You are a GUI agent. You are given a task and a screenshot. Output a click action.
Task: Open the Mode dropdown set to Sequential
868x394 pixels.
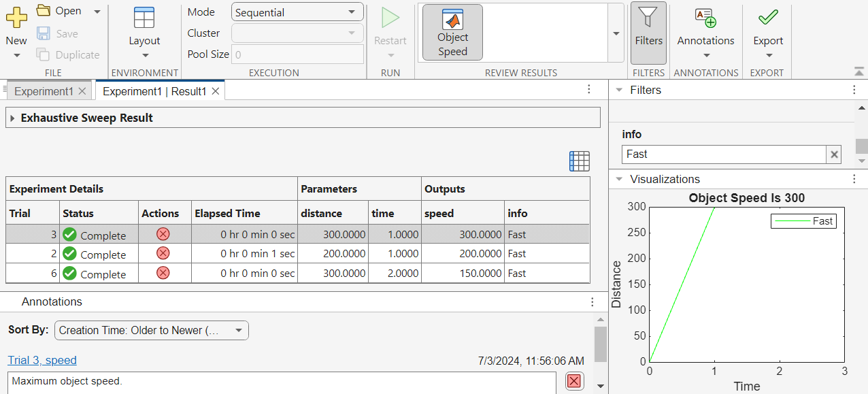click(x=297, y=12)
